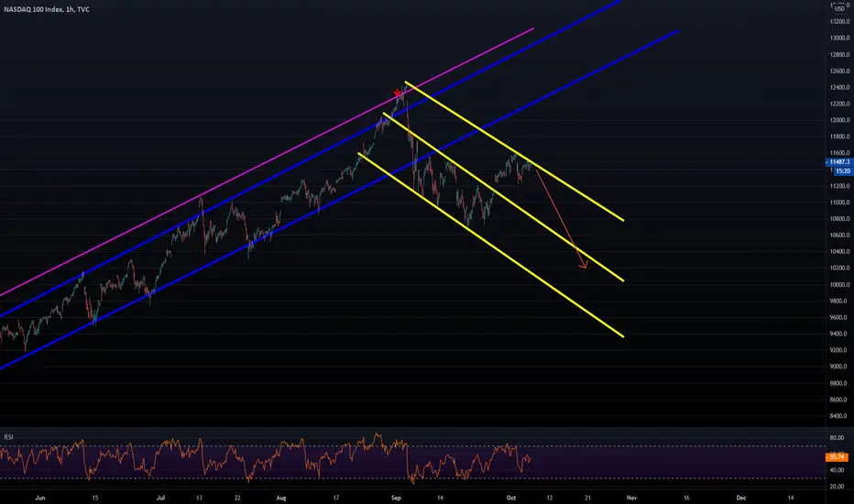
Task: Click the 15:20 bar countdown label
Action: pyautogui.click(x=842, y=171)
